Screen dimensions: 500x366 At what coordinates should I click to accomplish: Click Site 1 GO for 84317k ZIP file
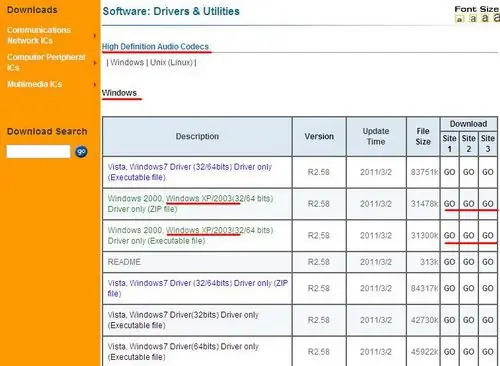pyautogui.click(x=449, y=288)
